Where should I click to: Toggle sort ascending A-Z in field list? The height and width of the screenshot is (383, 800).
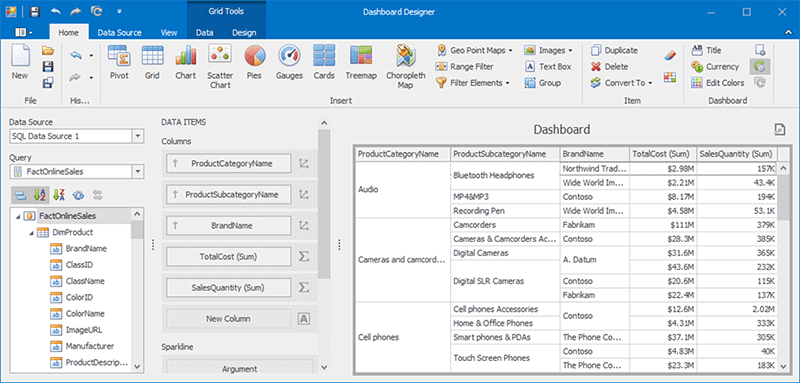click(39, 194)
